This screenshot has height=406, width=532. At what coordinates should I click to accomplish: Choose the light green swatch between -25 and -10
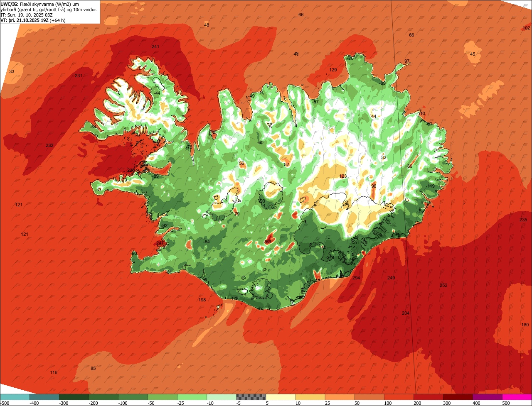click(x=192, y=396)
